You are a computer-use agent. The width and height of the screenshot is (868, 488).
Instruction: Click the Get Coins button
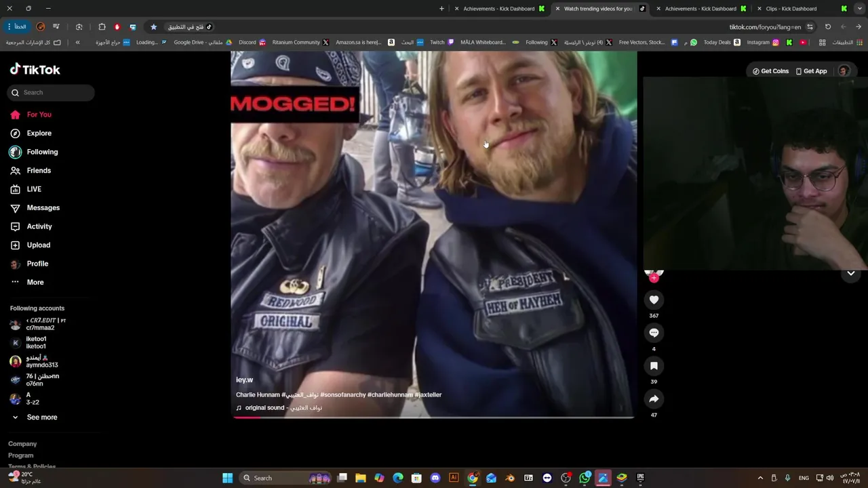coord(770,71)
